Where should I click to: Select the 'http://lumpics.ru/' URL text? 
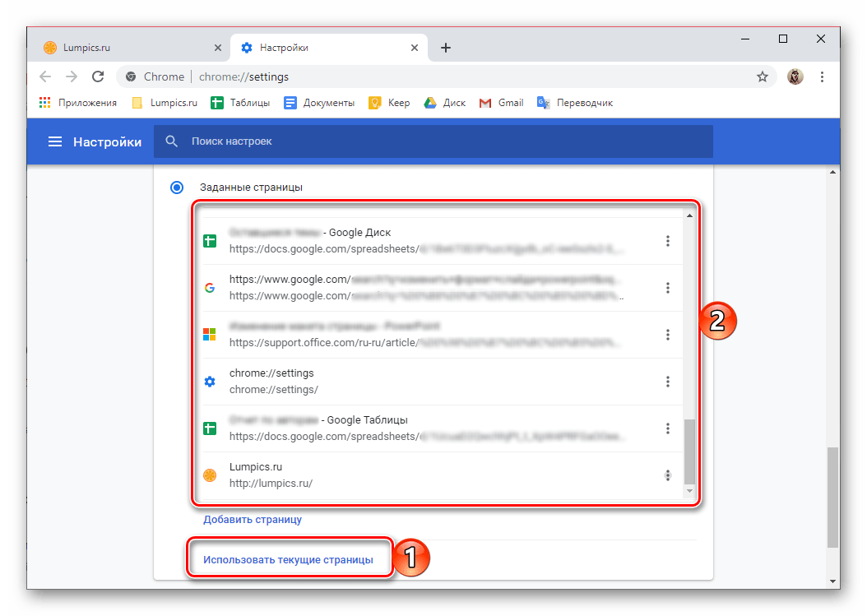(271, 484)
